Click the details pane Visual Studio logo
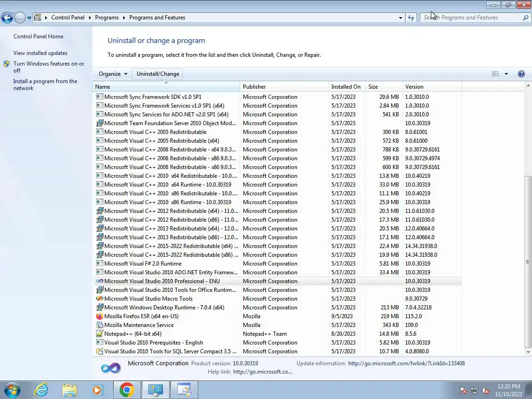Viewport: 532px width, 399px height. 111,368
